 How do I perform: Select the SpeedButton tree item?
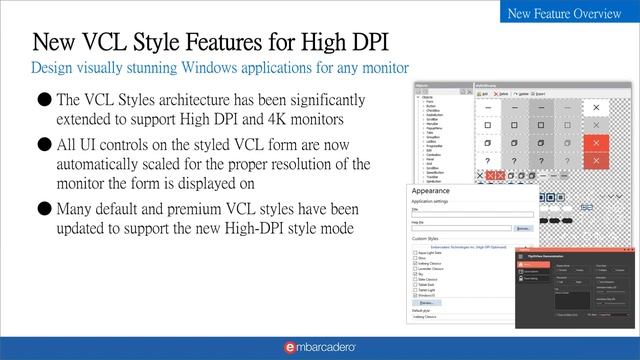point(435,173)
